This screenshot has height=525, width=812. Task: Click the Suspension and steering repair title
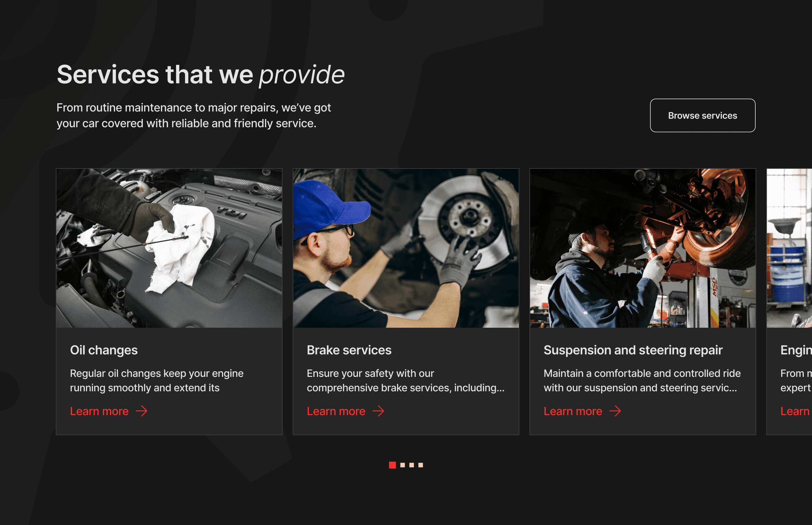tap(633, 350)
